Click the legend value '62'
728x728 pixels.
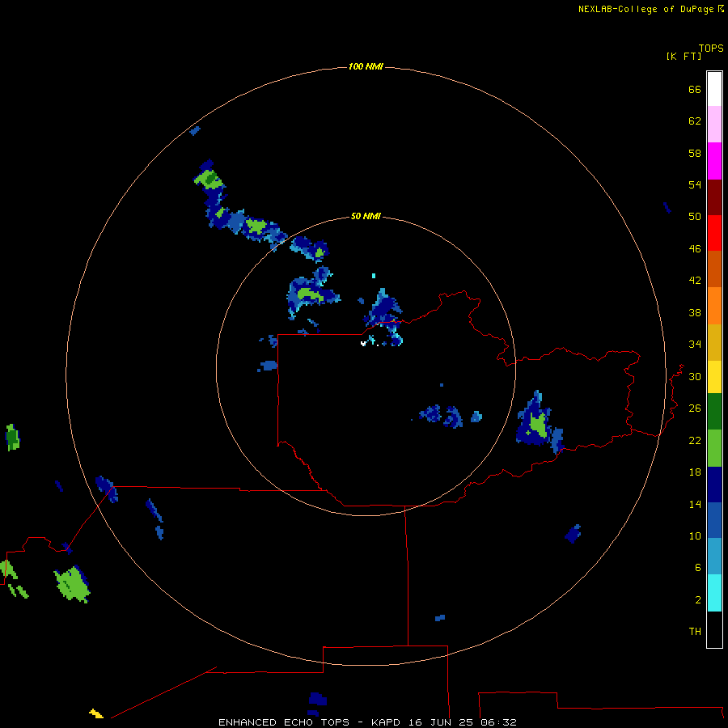(695, 121)
